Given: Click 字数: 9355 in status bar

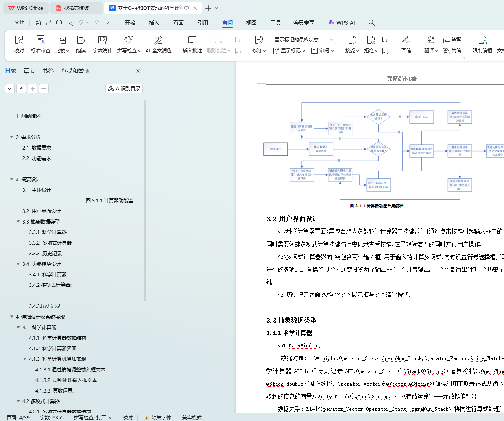Looking at the screenshot, I should click(52, 417).
